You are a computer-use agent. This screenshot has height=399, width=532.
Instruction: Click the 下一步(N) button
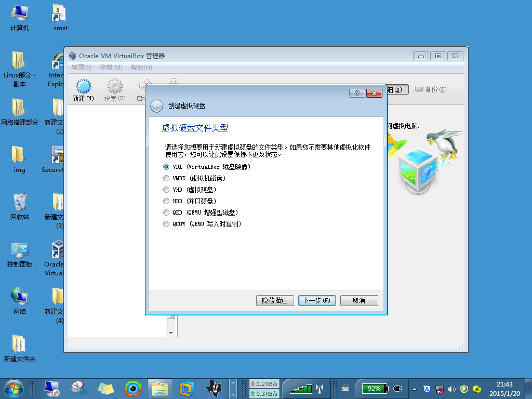pos(317,301)
